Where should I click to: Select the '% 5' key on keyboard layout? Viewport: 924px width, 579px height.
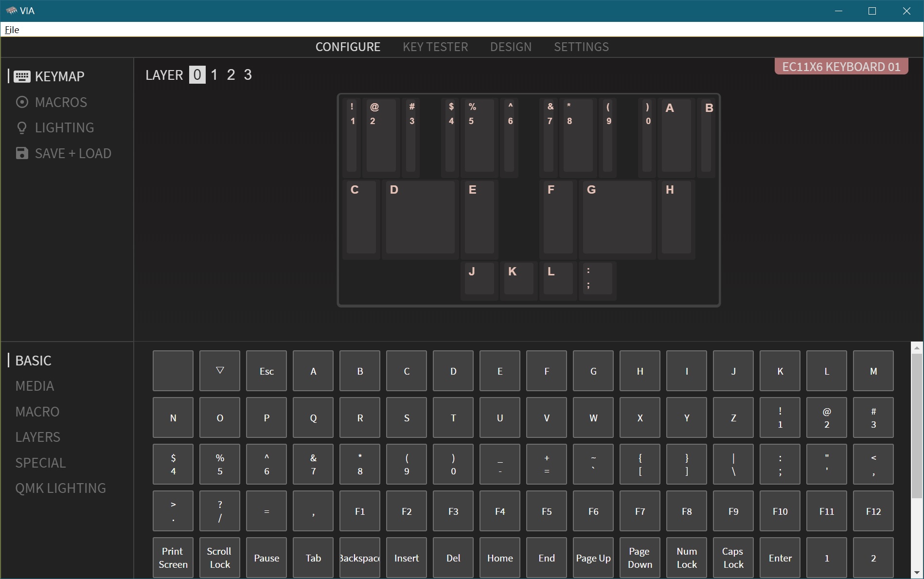[x=480, y=137]
